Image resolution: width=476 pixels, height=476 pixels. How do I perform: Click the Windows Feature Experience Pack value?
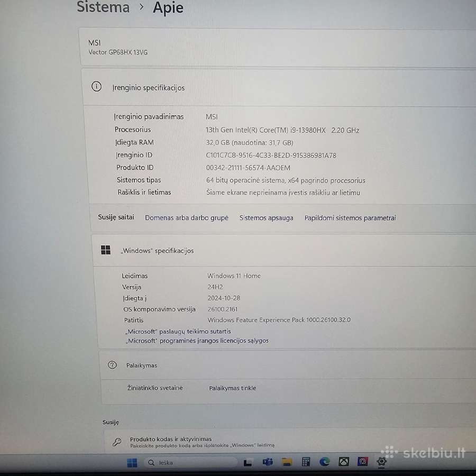[279, 320]
